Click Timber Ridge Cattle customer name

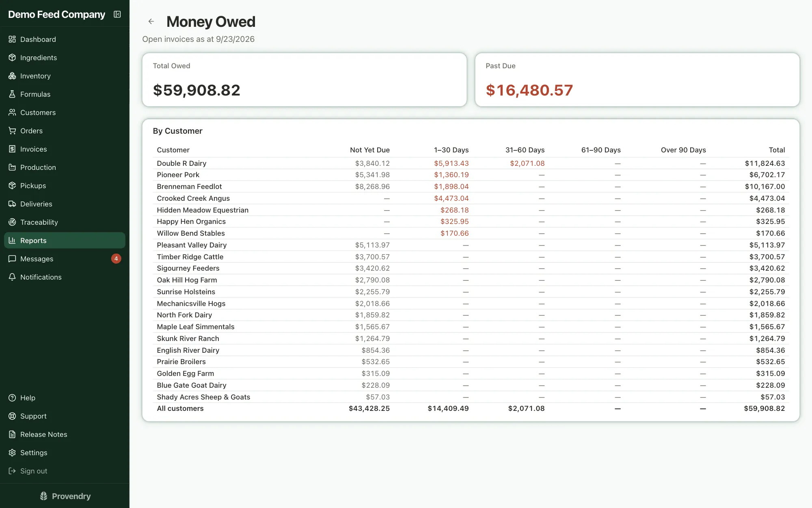point(190,257)
